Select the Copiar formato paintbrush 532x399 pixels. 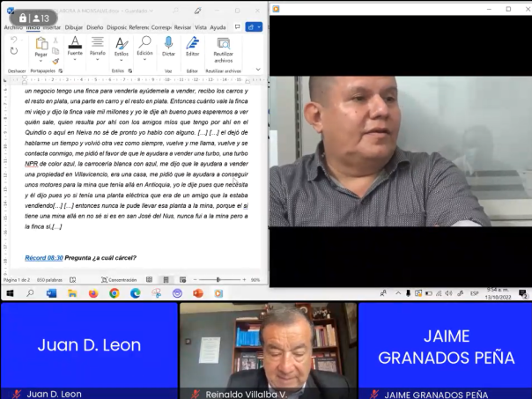[x=55, y=61]
